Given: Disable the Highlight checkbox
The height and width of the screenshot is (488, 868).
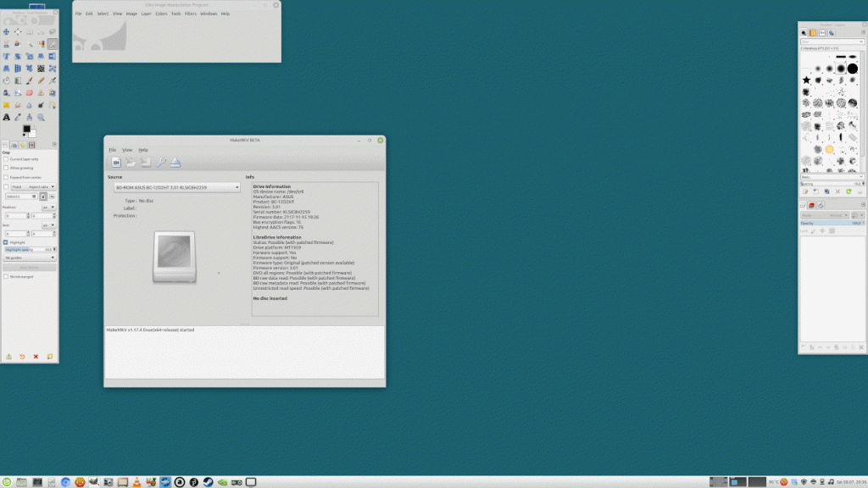Looking at the screenshot, I should (x=6, y=242).
